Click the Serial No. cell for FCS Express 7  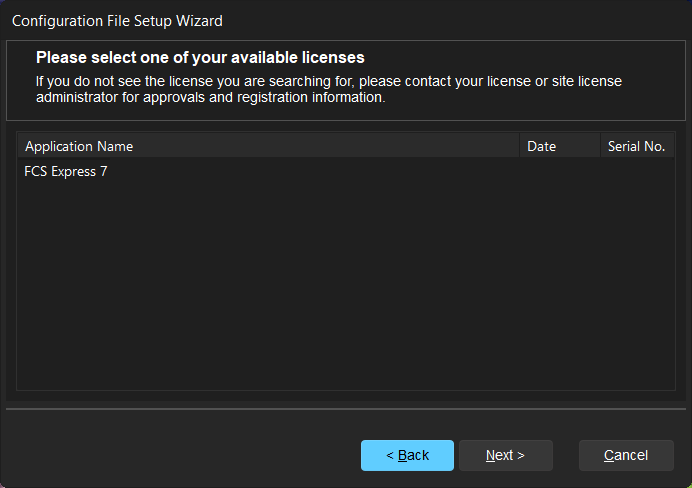tap(637, 171)
